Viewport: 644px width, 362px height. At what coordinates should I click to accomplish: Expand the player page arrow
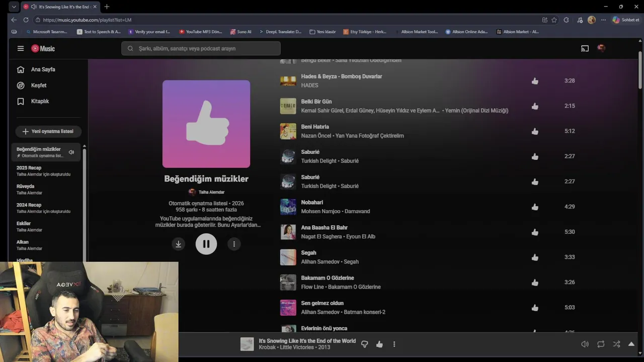pos(631,344)
